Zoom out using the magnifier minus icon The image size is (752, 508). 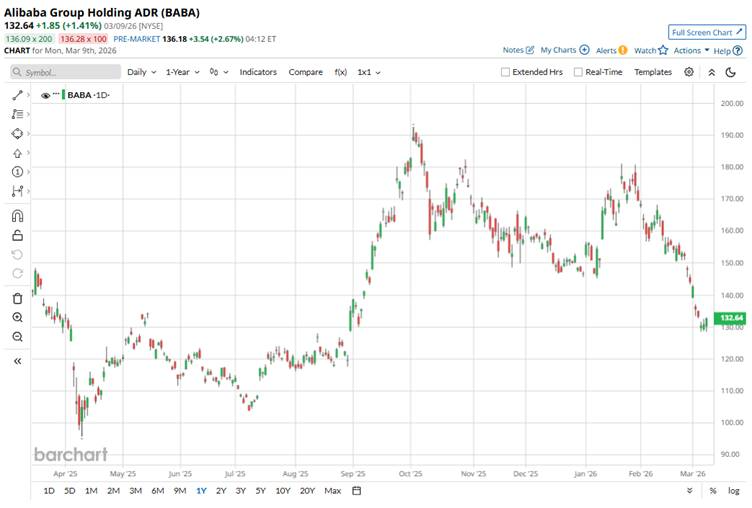pos(17,337)
